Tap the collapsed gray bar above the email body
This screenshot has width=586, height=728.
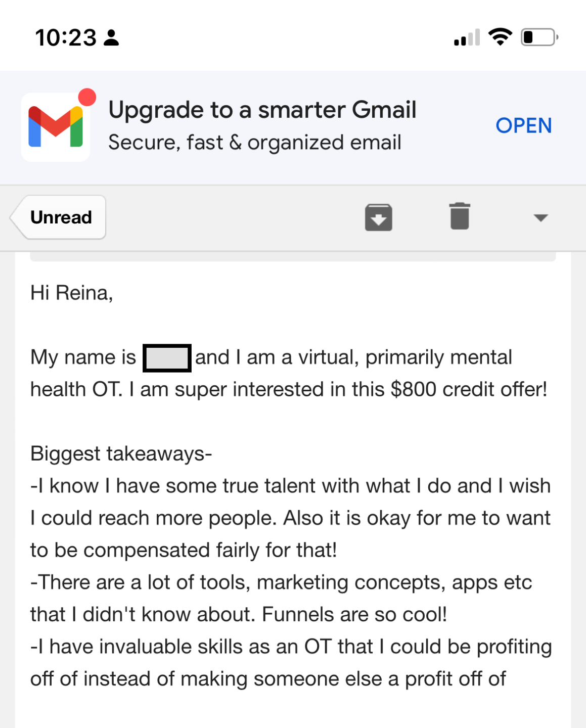coord(293,257)
